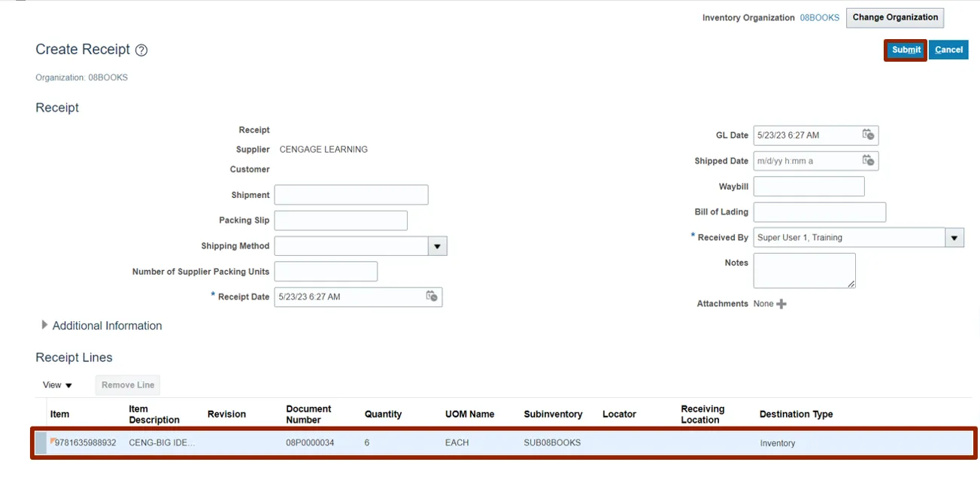The width and height of the screenshot is (980, 477).
Task: Click the Receiving Location column header
Action: click(x=702, y=415)
